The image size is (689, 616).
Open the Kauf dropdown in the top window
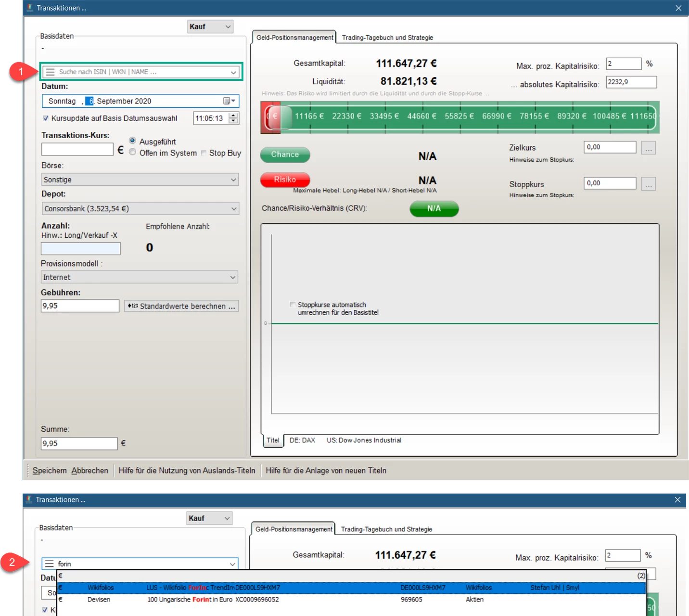(x=210, y=26)
